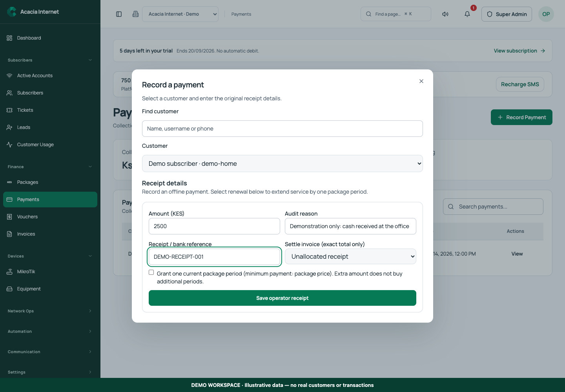Open Tickets in sidebar
This screenshot has width=565, height=392.
point(50,110)
